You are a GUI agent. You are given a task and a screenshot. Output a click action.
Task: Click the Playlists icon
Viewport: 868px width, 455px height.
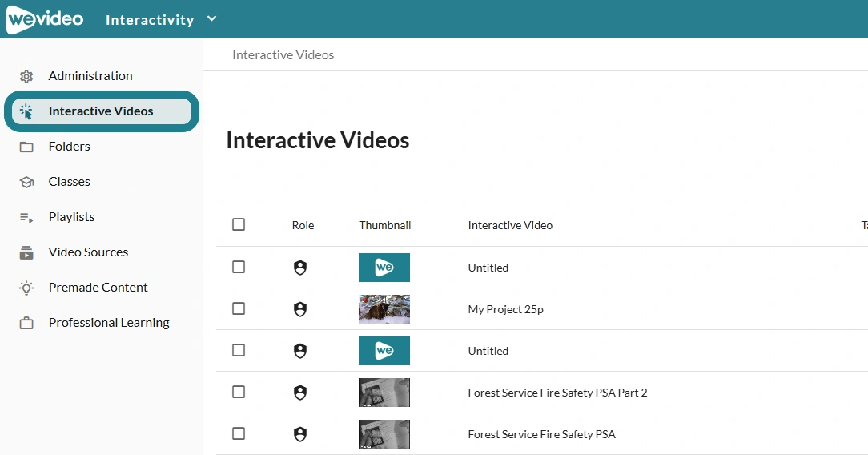pos(26,218)
